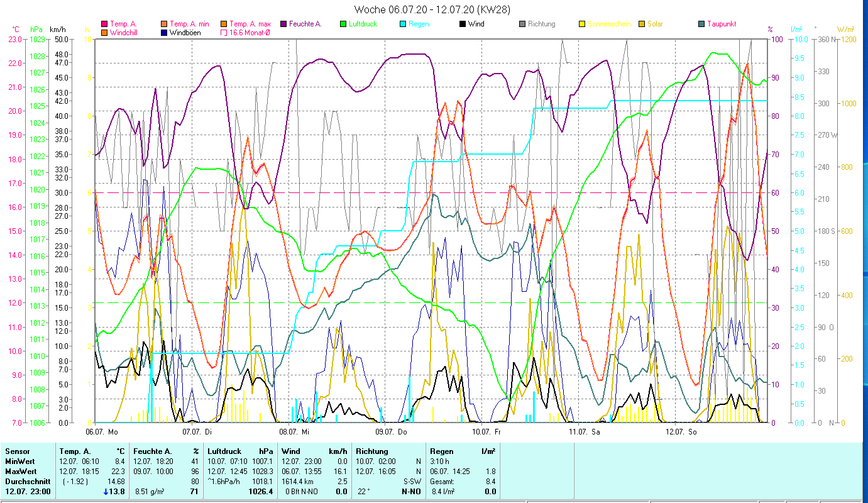The image size is (868, 503).
Task: Click the °C axis unit label
Action: (x=16, y=30)
